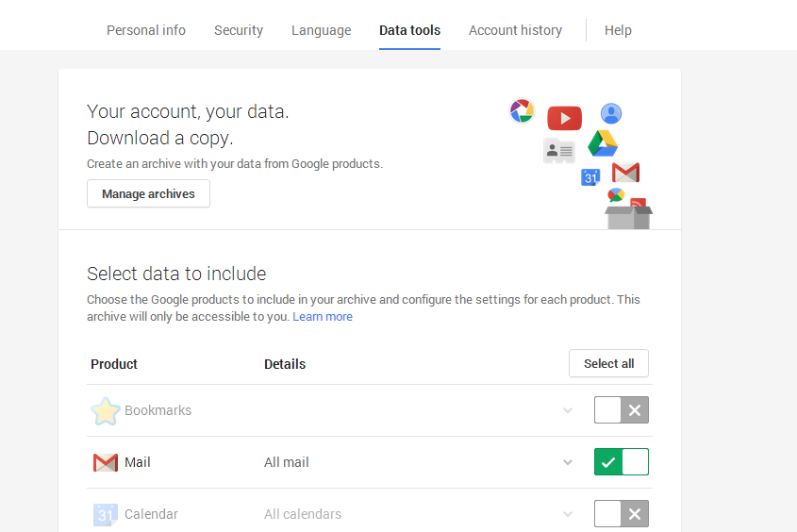Expand the Calendar details chevron
This screenshot has height=532, width=797.
(568, 514)
